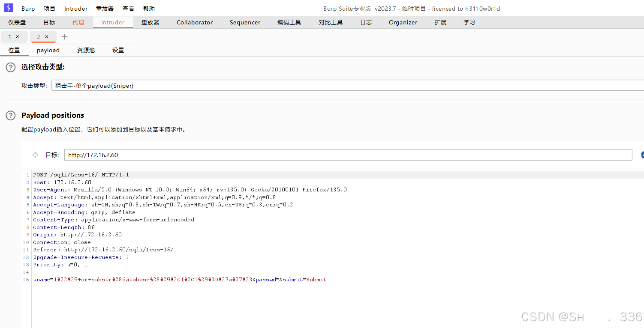Click the POST /sqli/Less-16/ request line

(81, 175)
